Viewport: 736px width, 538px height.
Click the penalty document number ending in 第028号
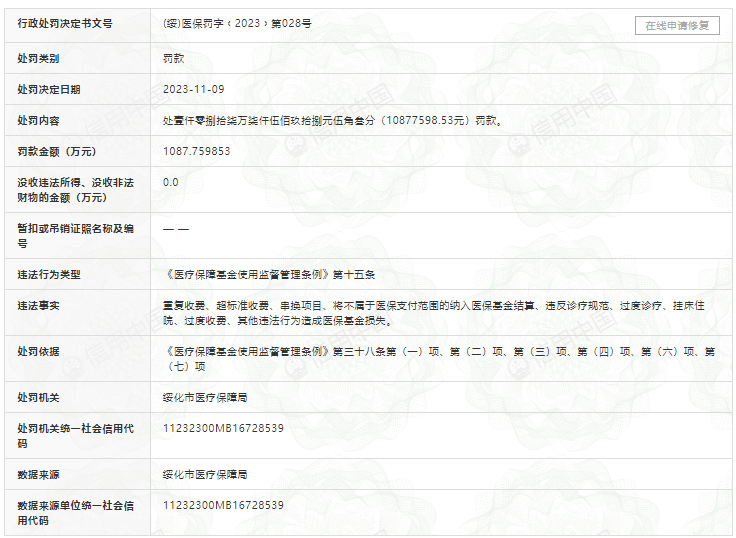[240, 24]
